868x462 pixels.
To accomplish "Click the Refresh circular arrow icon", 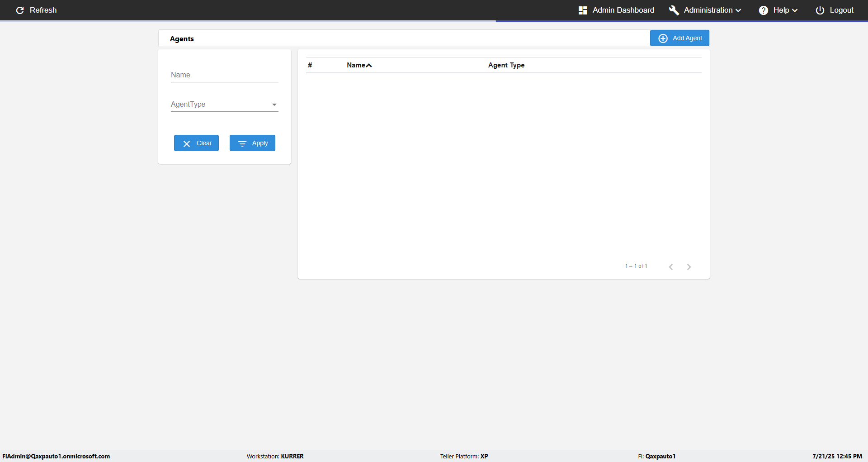I will coord(20,10).
